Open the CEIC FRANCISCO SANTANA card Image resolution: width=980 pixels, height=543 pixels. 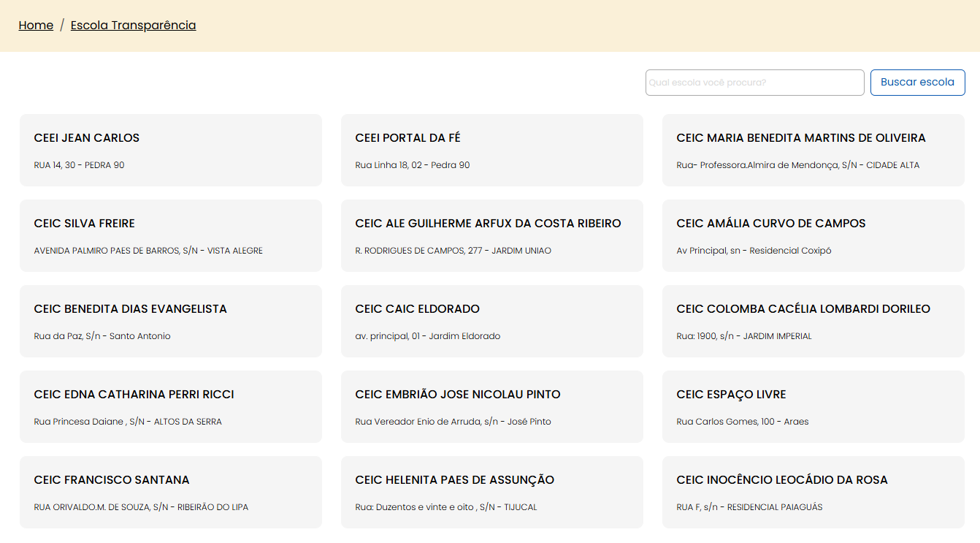(170, 492)
